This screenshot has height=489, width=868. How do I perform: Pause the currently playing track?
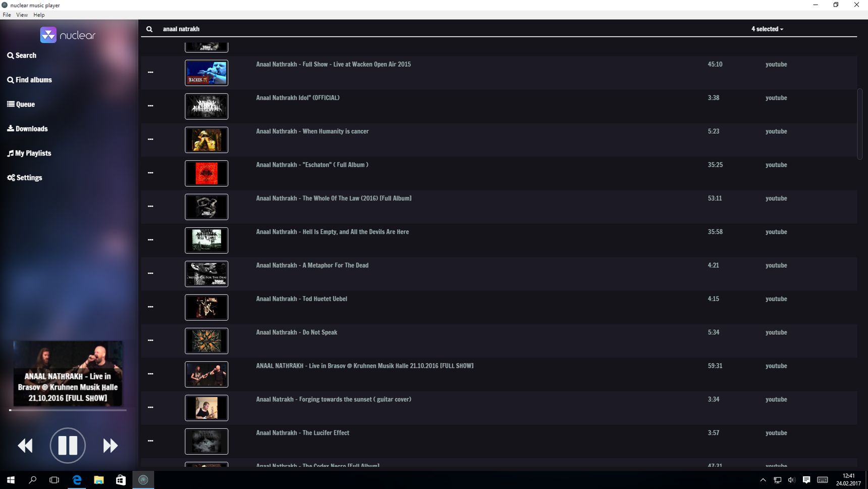[68, 446]
